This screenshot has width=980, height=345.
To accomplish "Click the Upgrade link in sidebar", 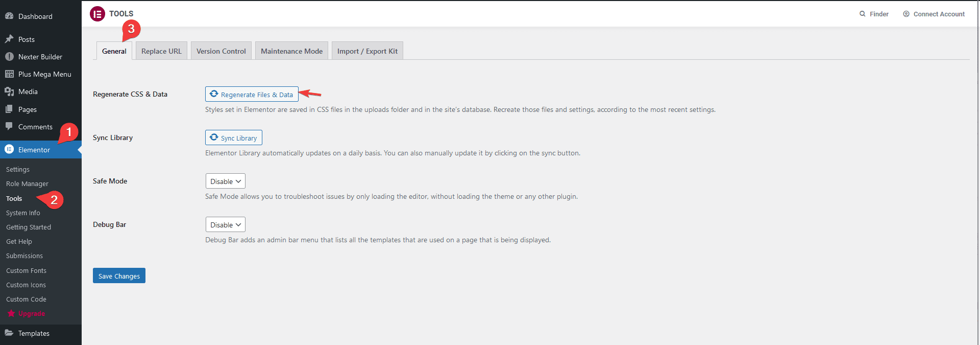I will click(x=32, y=313).
